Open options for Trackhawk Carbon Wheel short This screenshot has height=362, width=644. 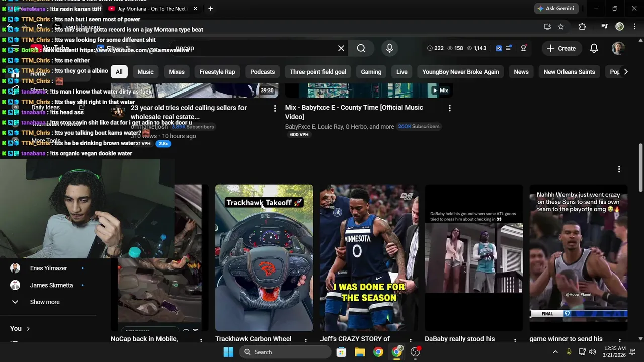[305, 341]
